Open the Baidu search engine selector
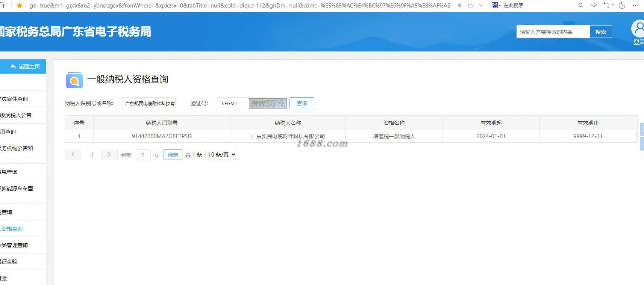This screenshot has height=285, width=644. click(x=496, y=5)
